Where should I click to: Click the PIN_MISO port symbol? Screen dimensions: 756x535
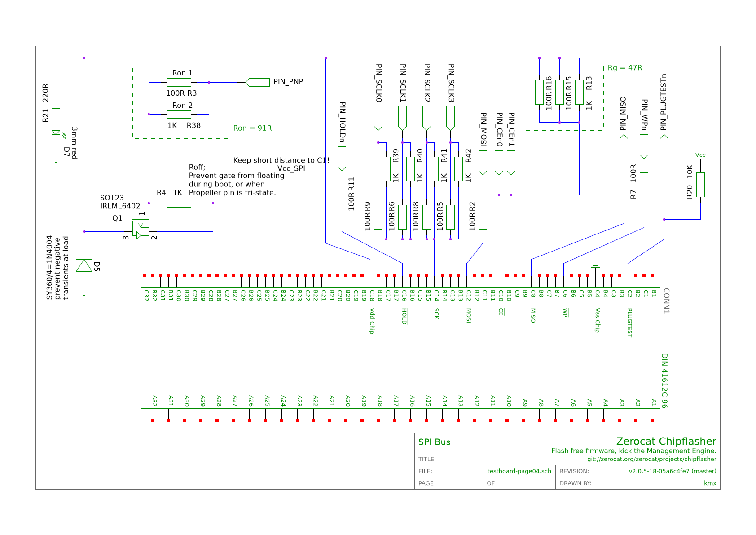point(624,146)
